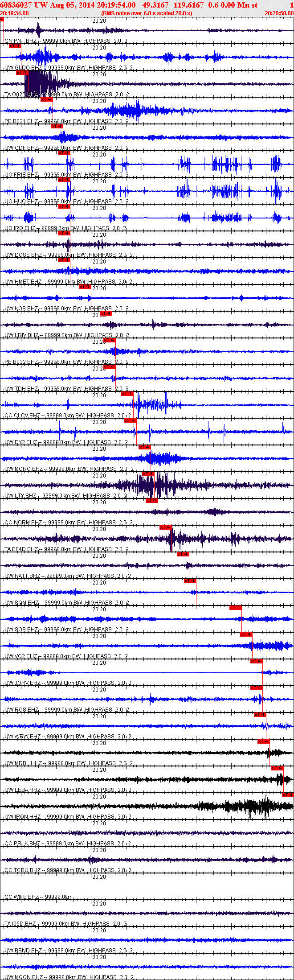The image size is (294, 980).
Task: Click red pick flag on B031 trace
Action: [46, 99]
